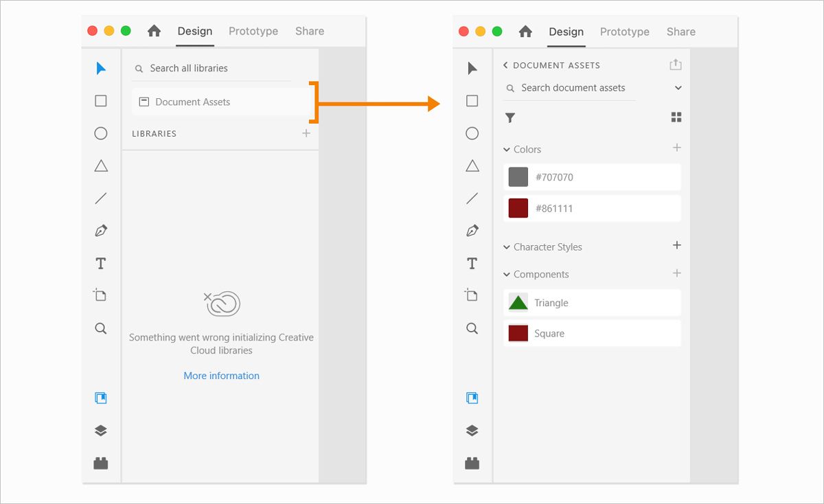824x504 pixels.
Task: Switch to Share tab in right window
Action: pyautogui.click(x=680, y=32)
